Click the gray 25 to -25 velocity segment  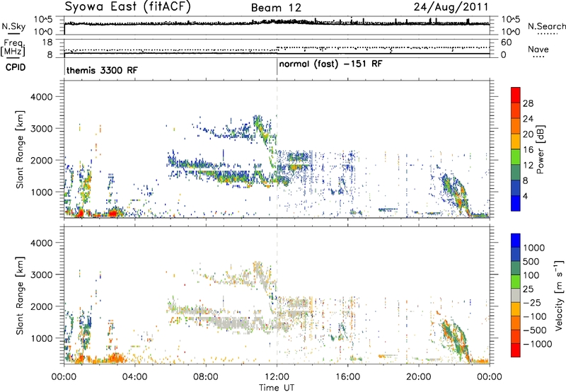(516, 295)
